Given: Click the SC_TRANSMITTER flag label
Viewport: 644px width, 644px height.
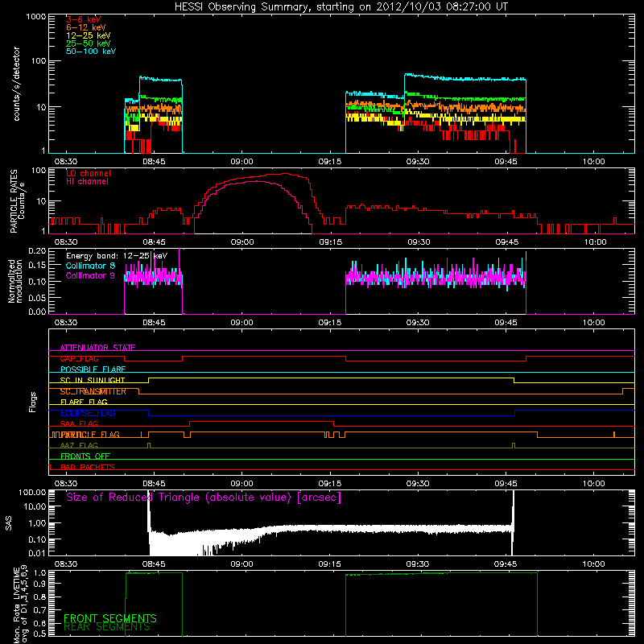Looking at the screenshot, I should pos(93,391).
